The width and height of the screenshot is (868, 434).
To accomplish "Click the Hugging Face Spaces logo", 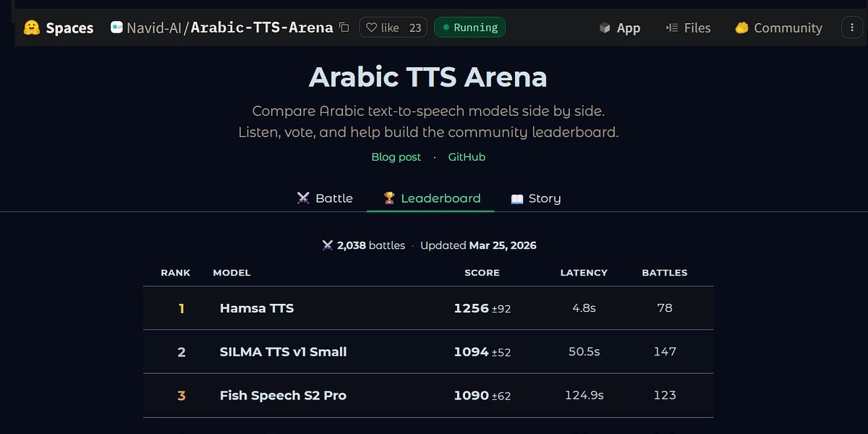I will tap(31, 28).
